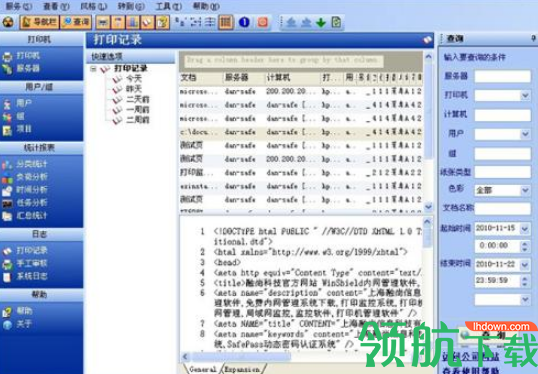
Task: Select 昨天 in the quick options tree
Action: 133,89
